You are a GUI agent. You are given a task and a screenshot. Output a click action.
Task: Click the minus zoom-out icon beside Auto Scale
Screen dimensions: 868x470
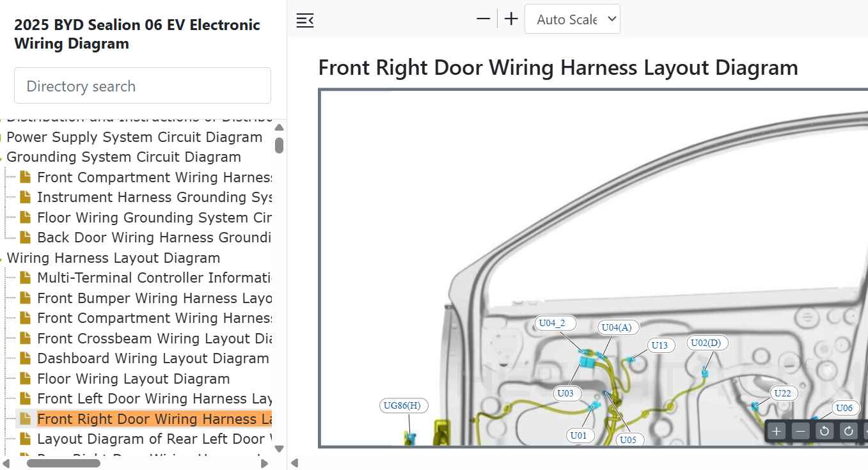pos(483,19)
